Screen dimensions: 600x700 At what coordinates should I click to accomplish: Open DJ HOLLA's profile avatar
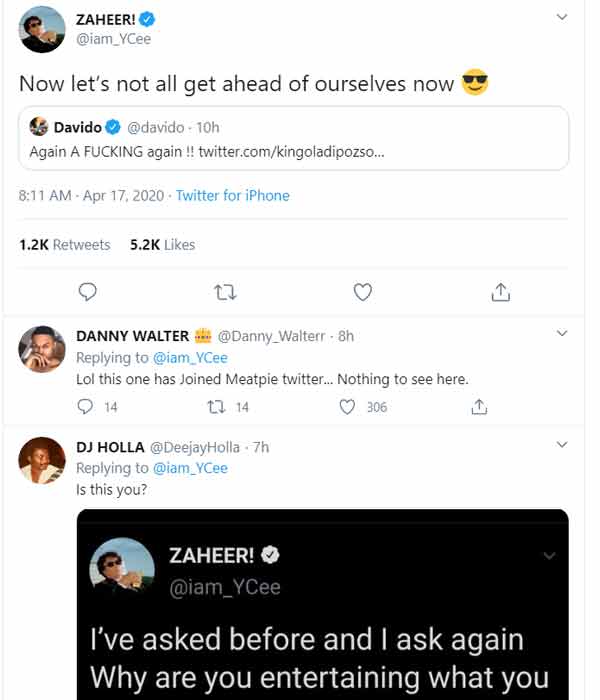[42, 460]
